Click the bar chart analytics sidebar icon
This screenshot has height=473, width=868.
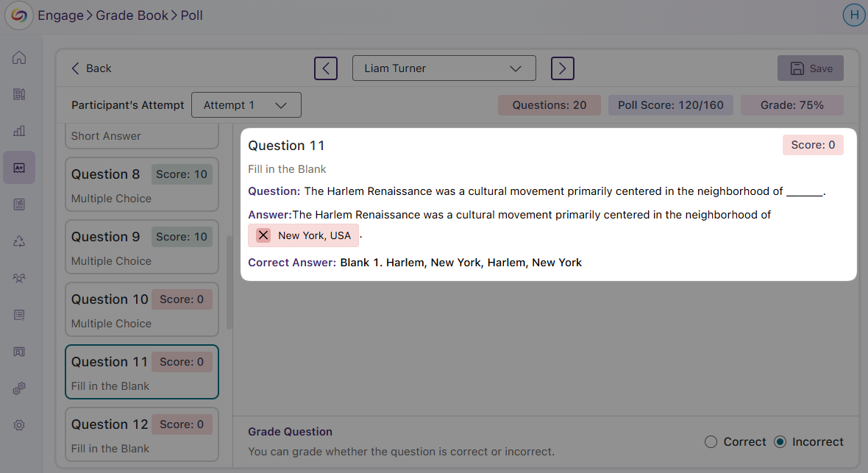tap(19, 131)
